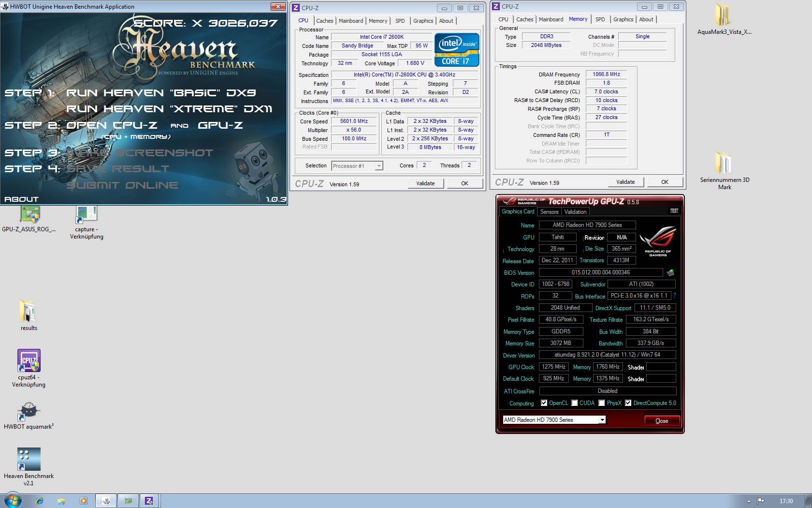
Task: Click the DRAM Frequency 1066.8 MHz value
Action: tap(606, 75)
